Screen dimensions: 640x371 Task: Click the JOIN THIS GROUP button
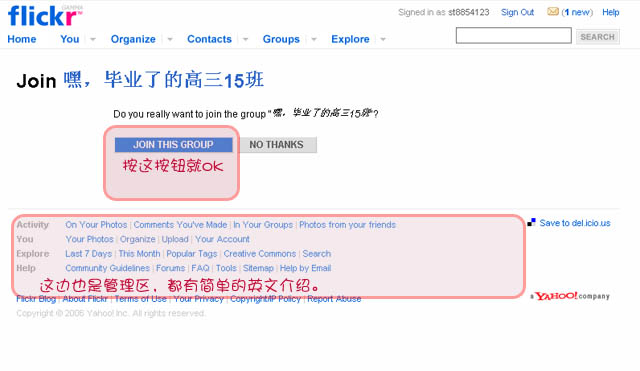[x=173, y=145]
